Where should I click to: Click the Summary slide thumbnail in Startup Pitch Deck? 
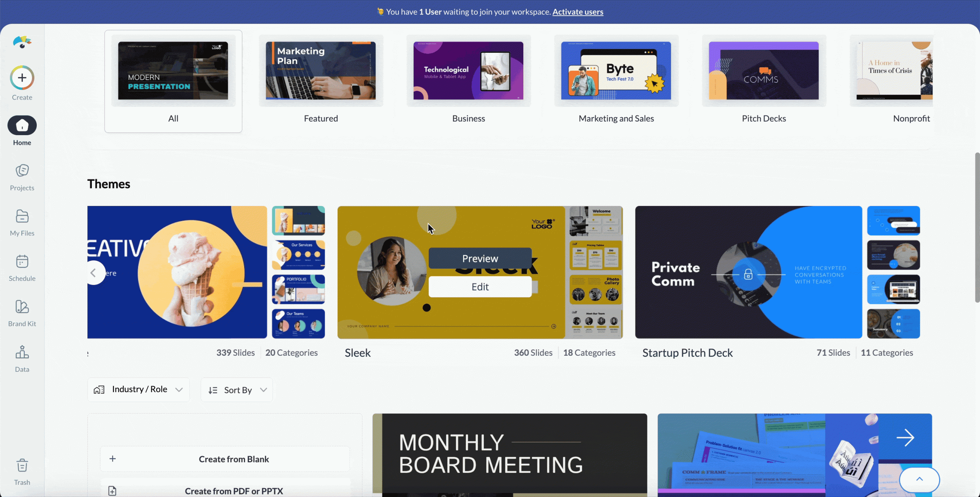click(x=893, y=324)
